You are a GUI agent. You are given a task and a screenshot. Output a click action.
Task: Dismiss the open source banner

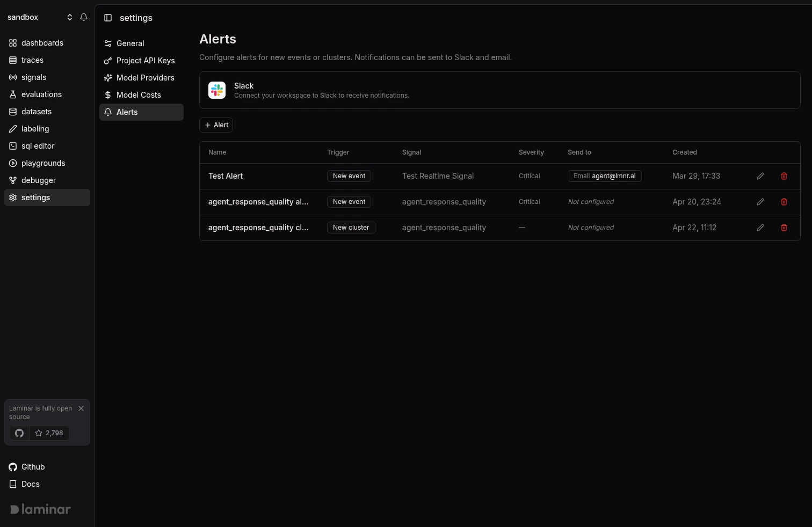click(81, 408)
